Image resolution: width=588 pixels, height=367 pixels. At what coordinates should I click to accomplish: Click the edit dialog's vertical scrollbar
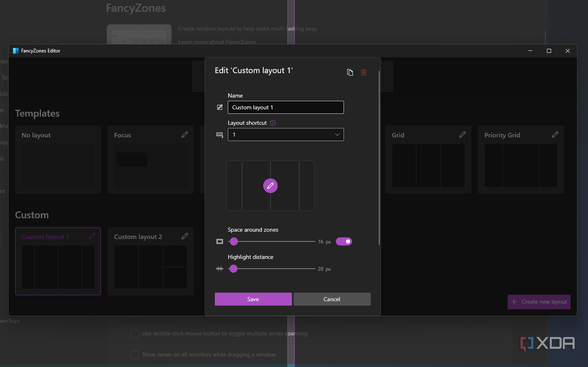pos(379,158)
